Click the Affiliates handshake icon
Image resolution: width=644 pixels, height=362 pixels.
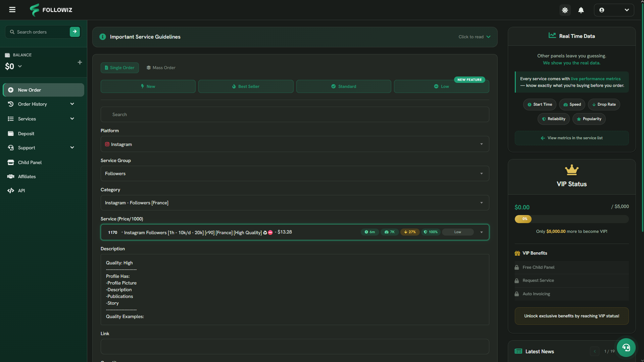click(x=11, y=176)
